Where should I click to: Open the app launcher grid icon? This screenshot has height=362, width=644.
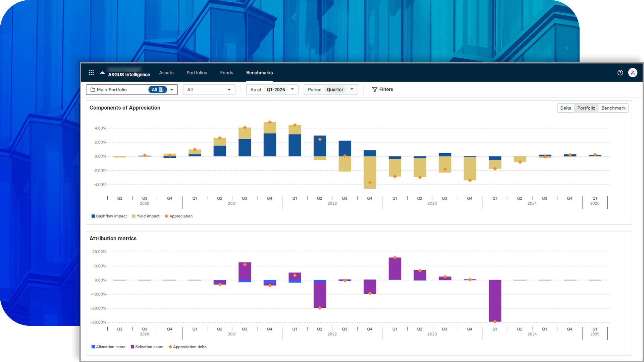91,72
